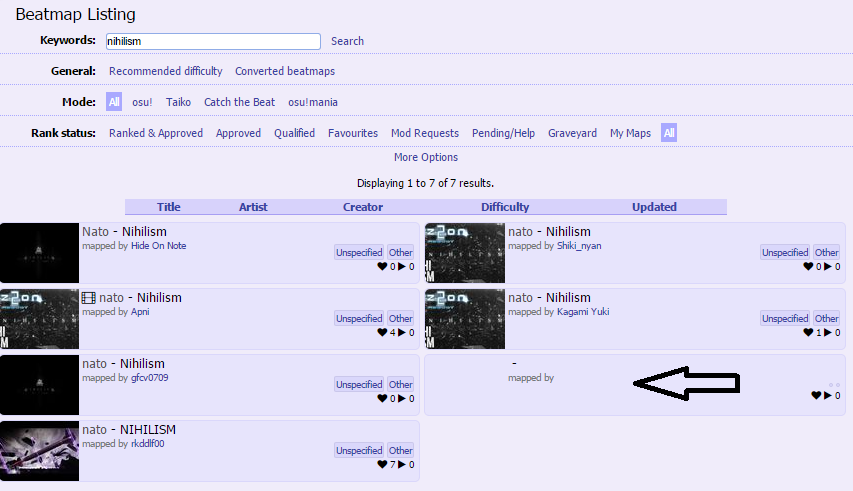Open thumbnail of Kagami Yuki's Nihilism map
The image size is (853, 491).
[x=465, y=319]
